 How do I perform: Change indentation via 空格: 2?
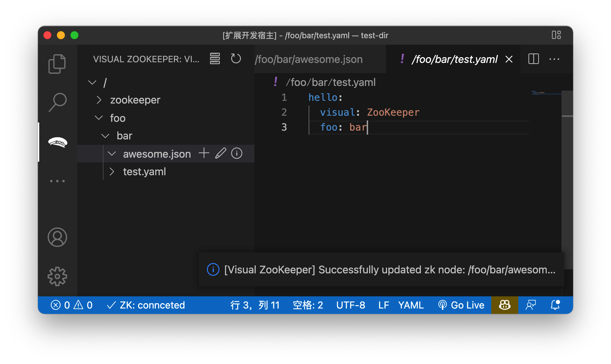(x=308, y=305)
